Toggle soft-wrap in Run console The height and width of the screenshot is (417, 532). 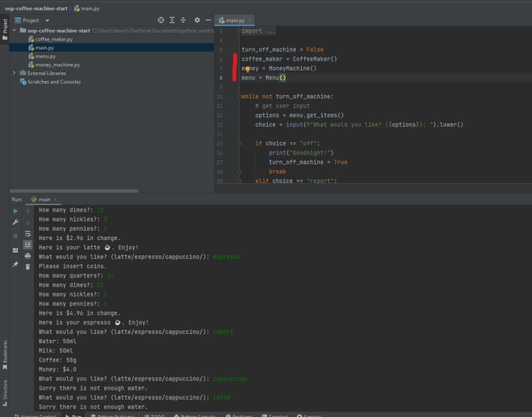[27, 233]
